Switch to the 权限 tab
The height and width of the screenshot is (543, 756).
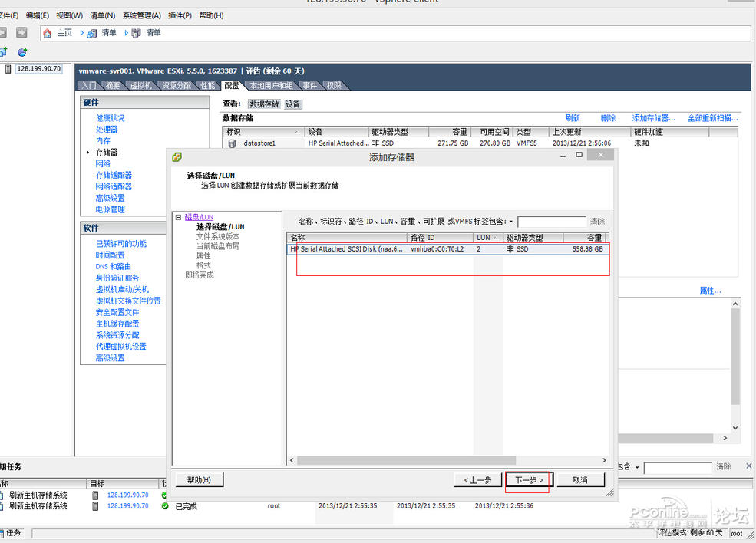334,85
